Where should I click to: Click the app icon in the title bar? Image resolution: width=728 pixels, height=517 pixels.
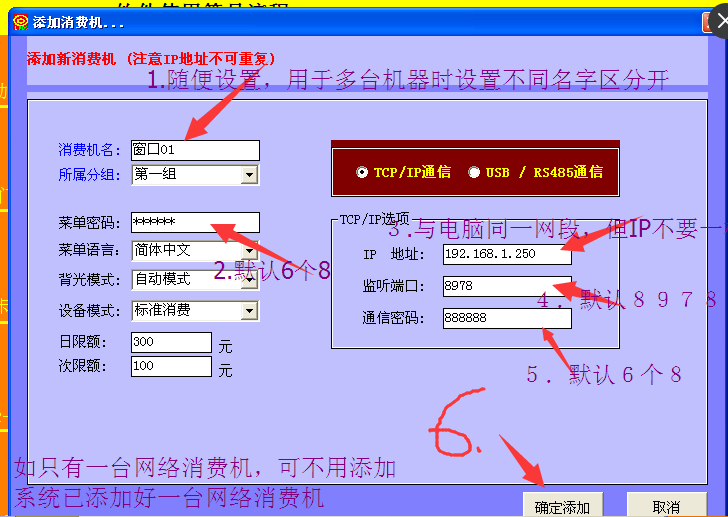click(19, 21)
